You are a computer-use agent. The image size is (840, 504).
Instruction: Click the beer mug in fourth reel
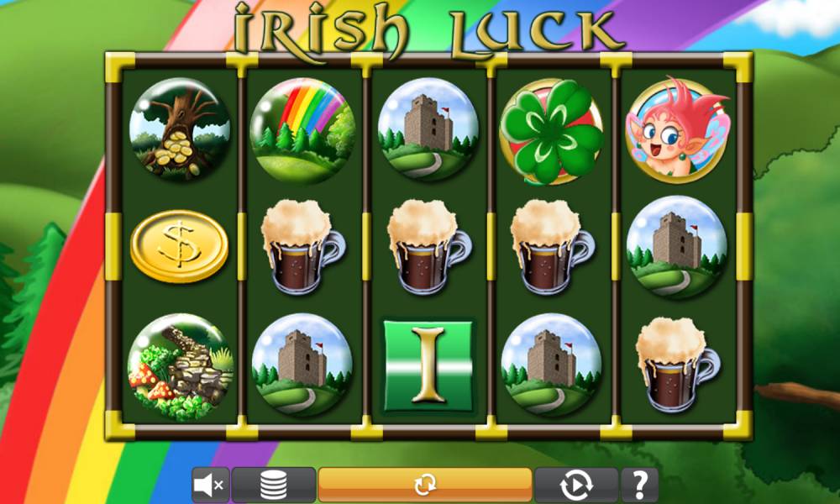click(553, 246)
